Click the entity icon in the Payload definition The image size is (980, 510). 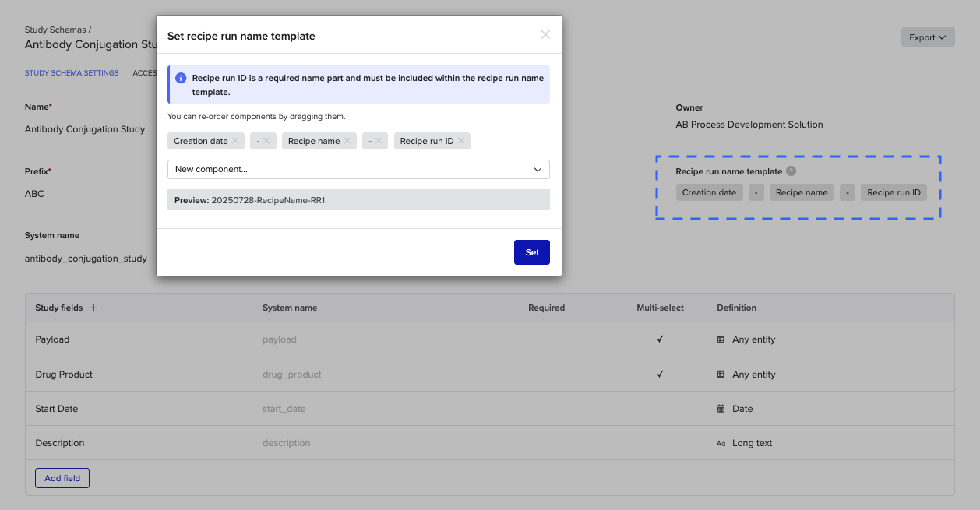(721, 339)
